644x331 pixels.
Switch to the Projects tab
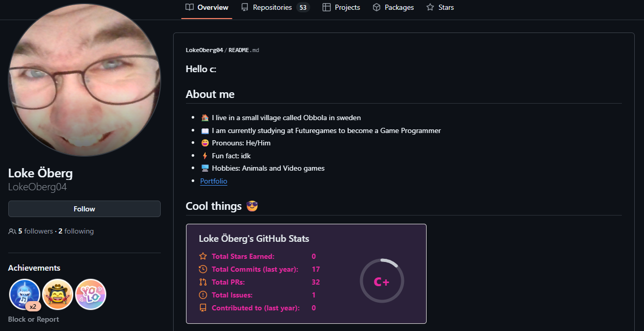(x=342, y=8)
